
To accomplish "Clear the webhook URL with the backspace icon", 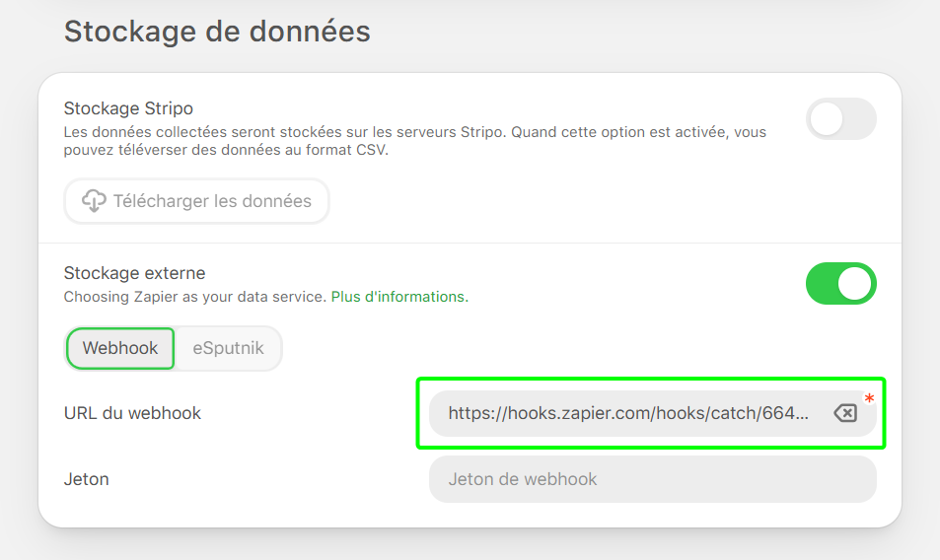I will pyautogui.click(x=845, y=413).
